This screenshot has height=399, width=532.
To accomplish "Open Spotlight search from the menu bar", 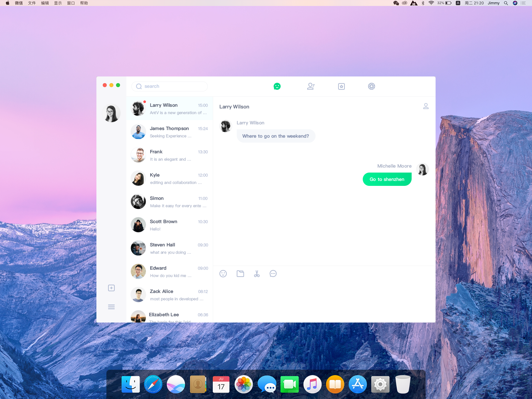I will pos(506,3).
